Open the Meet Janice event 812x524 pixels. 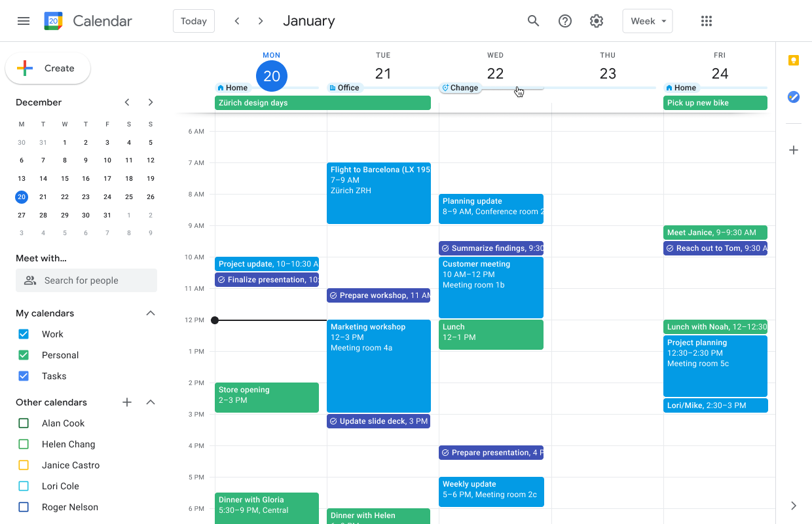tap(715, 233)
